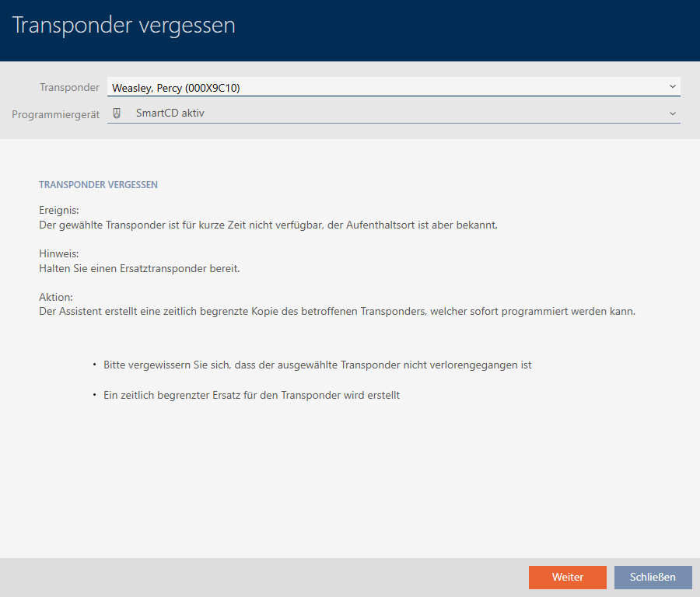Click the SmartCD aktiv device entry
Image resolution: width=700 pixels, height=597 pixels.
(170, 113)
